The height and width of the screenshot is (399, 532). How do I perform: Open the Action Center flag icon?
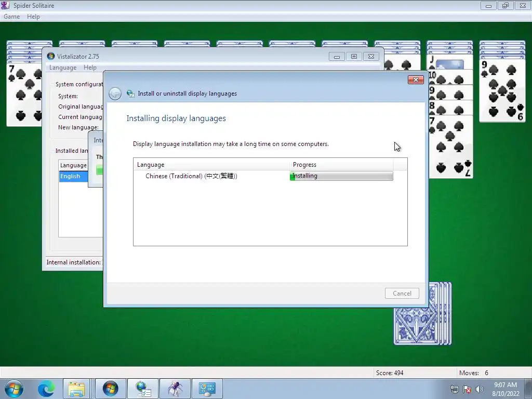pyautogui.click(x=467, y=389)
